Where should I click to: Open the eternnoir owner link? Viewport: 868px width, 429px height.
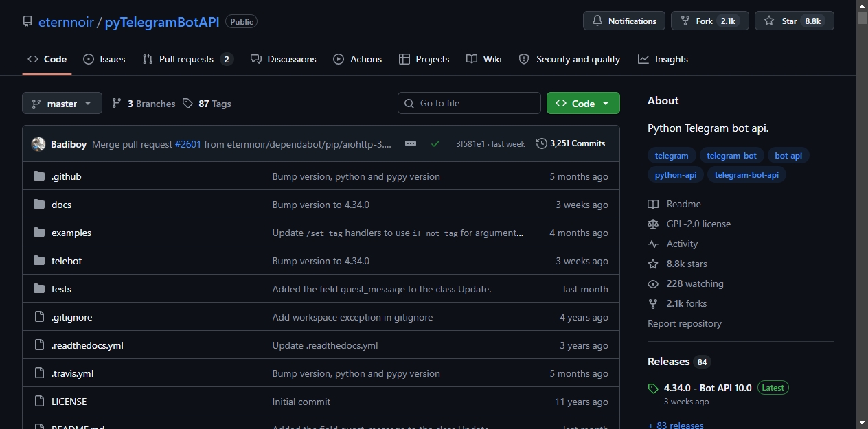(67, 21)
